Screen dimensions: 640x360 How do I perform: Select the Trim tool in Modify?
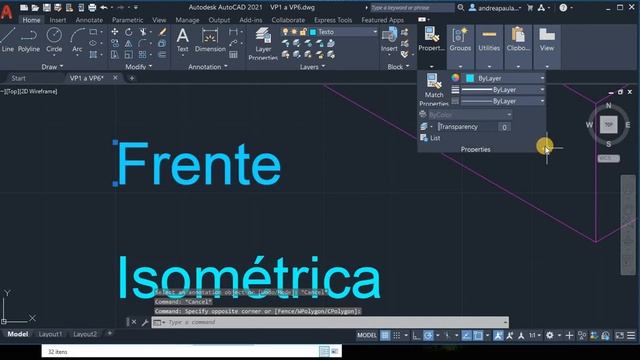tap(143, 32)
